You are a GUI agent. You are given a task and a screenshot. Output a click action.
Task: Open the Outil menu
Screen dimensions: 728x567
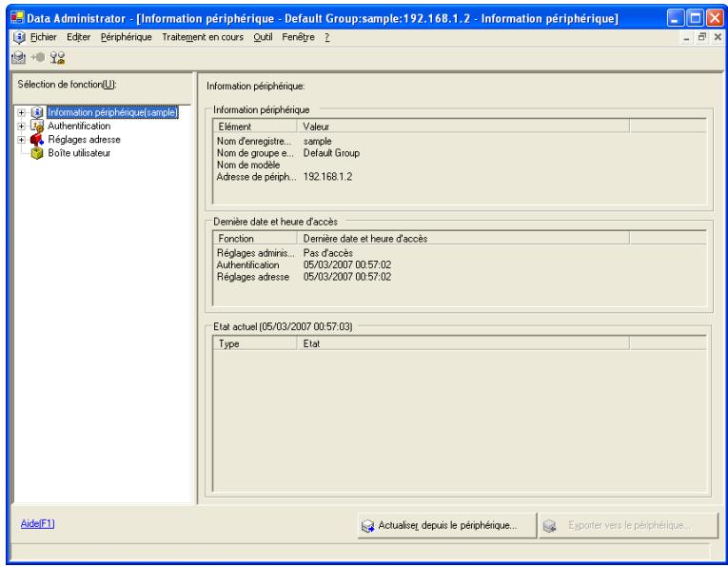coord(263,37)
